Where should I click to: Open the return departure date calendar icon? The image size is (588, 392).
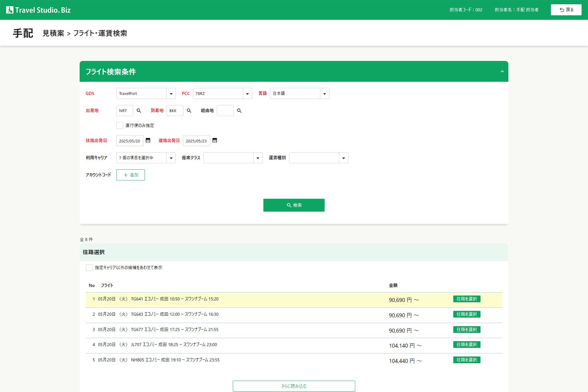(x=215, y=140)
